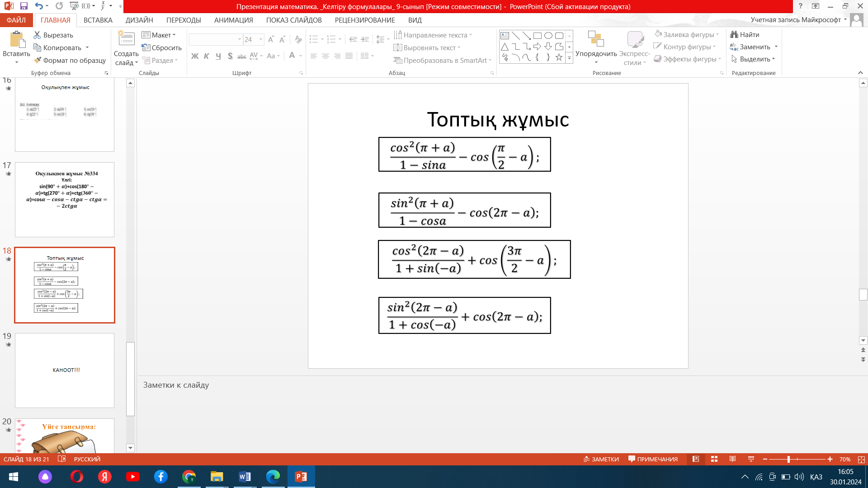The width and height of the screenshot is (868, 488).
Task: Toggle the Notes pane in status bar
Action: tap(601, 459)
